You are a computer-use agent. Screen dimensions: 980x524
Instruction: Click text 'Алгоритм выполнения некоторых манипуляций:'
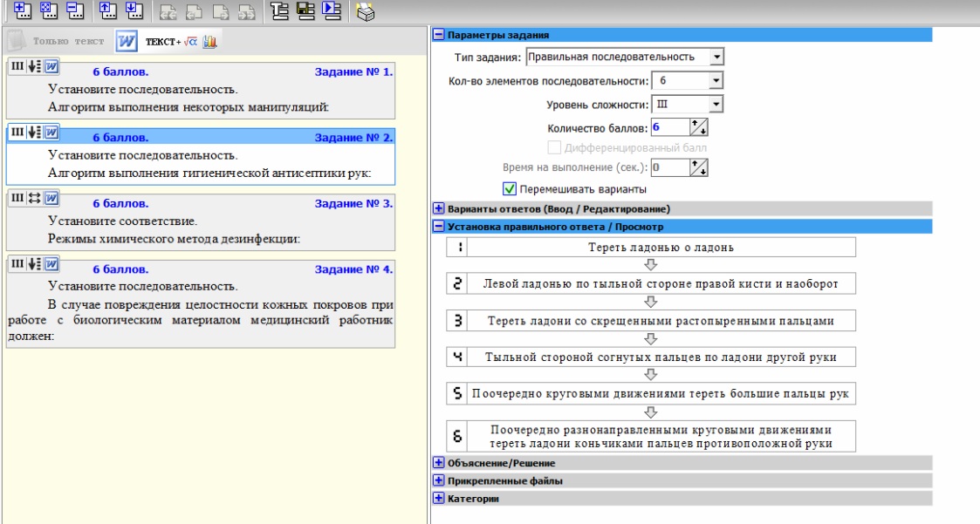tap(188, 106)
